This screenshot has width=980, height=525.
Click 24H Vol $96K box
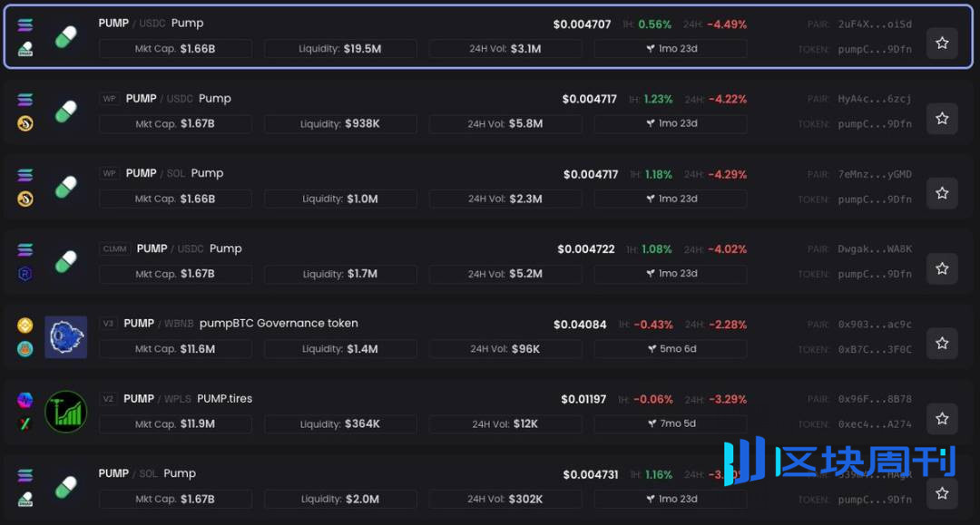tap(505, 349)
